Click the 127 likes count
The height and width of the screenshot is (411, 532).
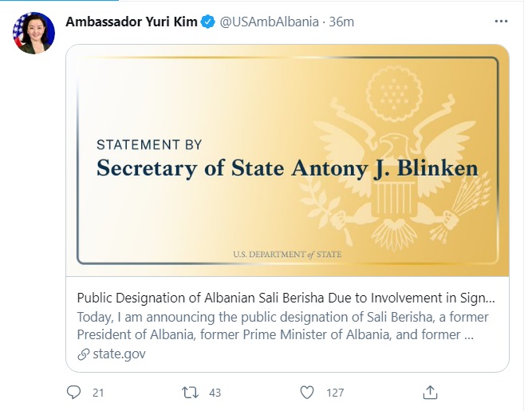(335, 393)
